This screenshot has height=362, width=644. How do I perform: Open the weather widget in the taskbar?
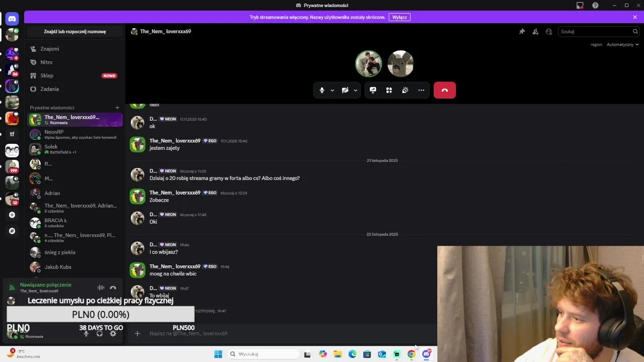tap(24, 353)
